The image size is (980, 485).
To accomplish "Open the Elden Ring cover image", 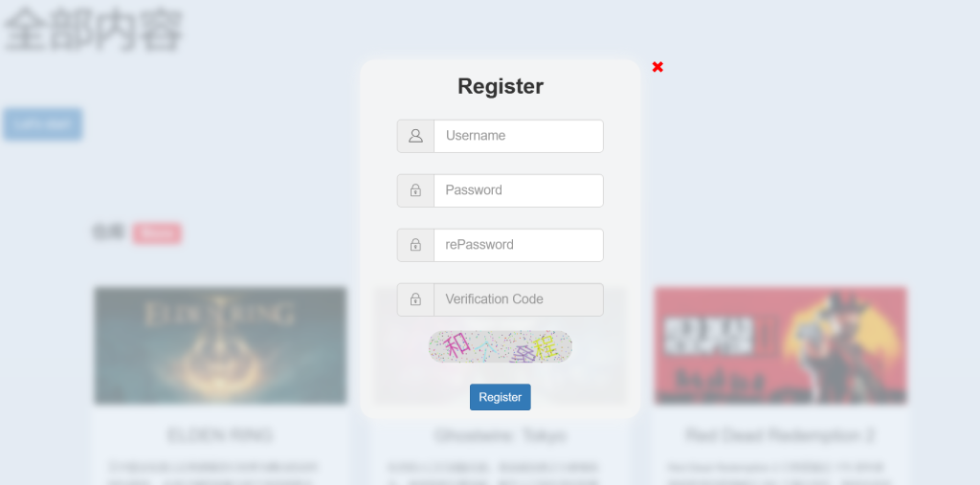I will click(220, 344).
